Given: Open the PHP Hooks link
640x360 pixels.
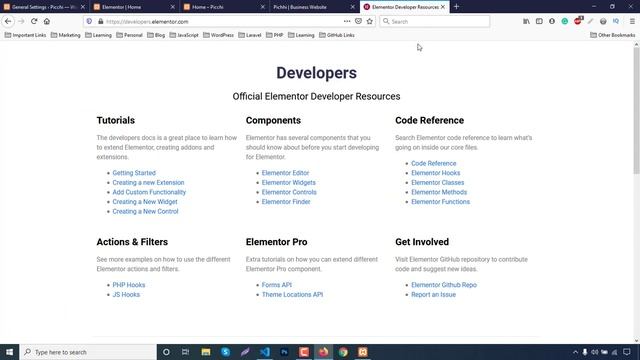Looking at the screenshot, I should 129,285.
